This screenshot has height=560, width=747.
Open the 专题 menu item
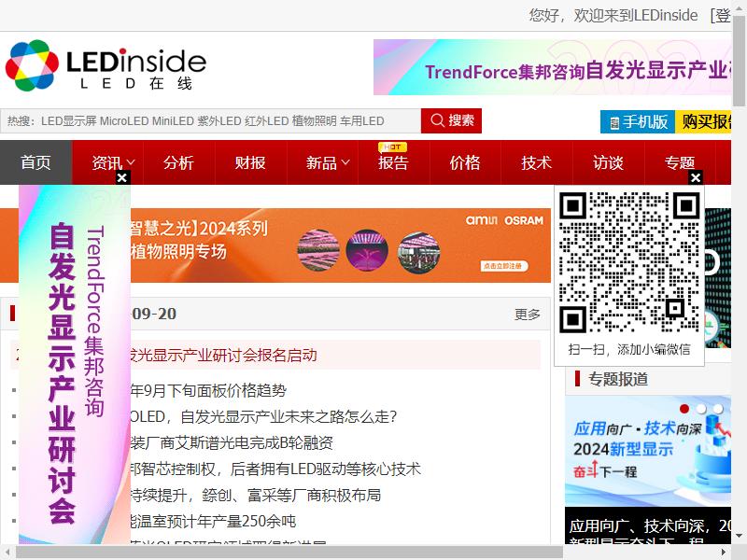coord(680,162)
